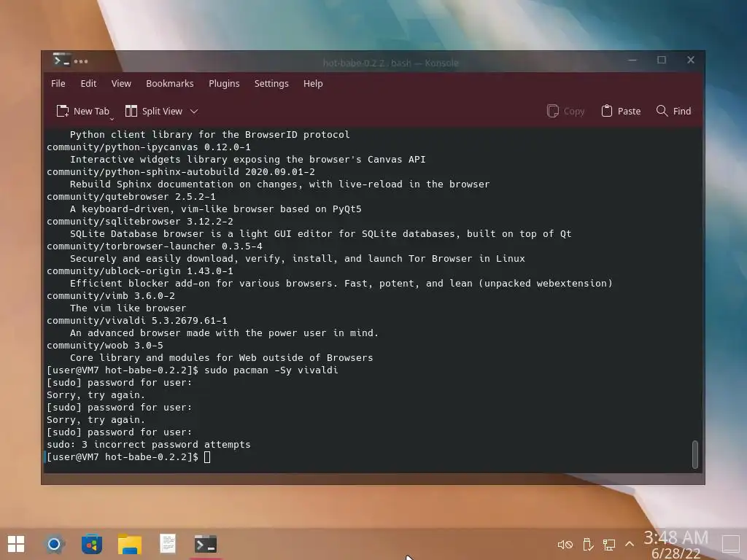Click the Find magnifier icon

(x=662, y=111)
